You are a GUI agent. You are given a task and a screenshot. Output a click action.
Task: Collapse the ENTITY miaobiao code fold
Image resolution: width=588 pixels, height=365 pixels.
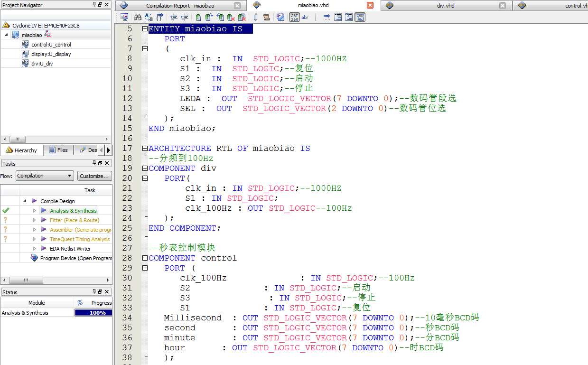point(145,29)
